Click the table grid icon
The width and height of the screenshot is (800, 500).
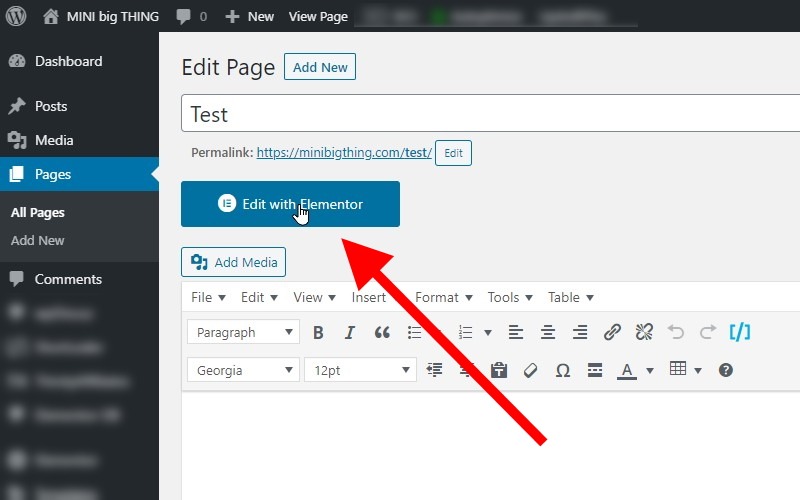(678, 368)
